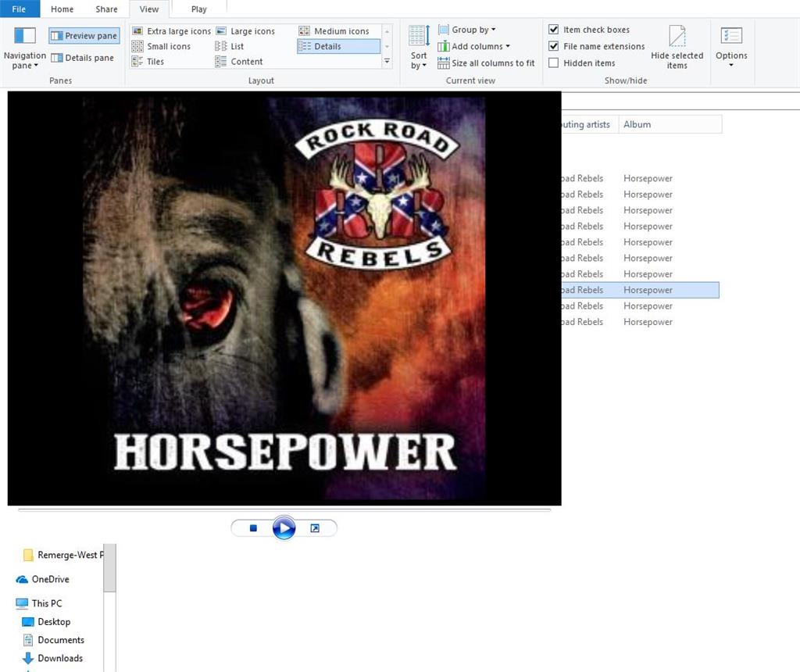Toggle File name extensions option

[x=596, y=46]
